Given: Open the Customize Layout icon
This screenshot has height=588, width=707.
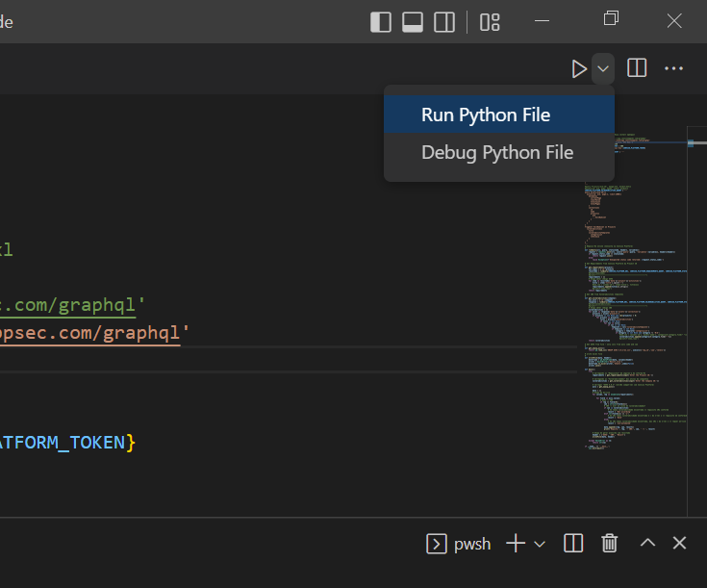Looking at the screenshot, I should tap(490, 22).
